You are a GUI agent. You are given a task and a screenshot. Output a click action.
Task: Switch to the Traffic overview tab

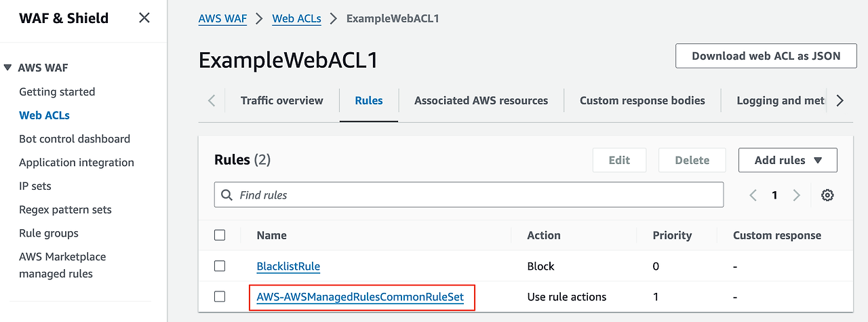[x=282, y=100]
